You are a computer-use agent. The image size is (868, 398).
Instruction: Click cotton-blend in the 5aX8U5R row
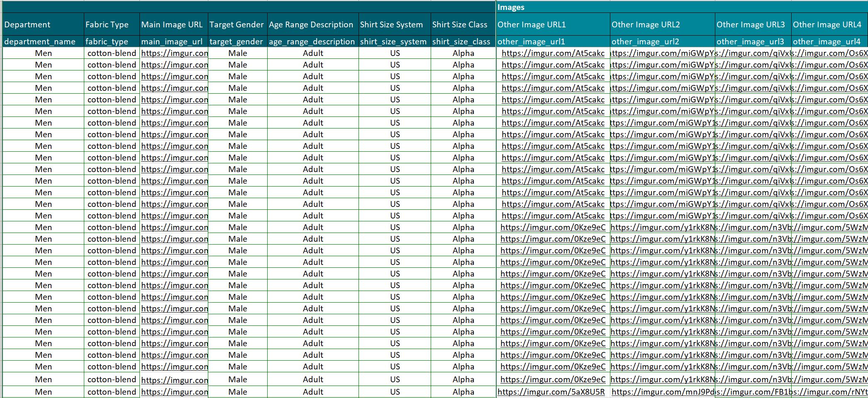(x=112, y=392)
